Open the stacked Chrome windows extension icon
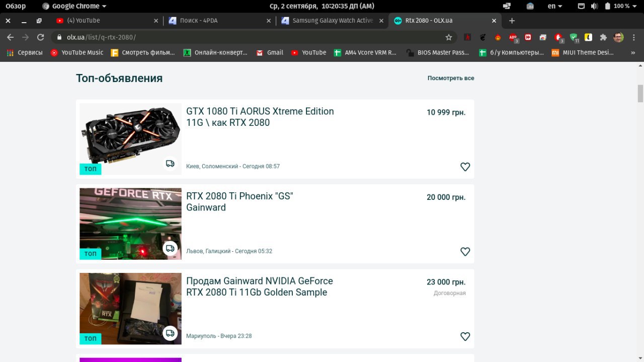Viewport: 644px width, 362px height. [x=543, y=37]
